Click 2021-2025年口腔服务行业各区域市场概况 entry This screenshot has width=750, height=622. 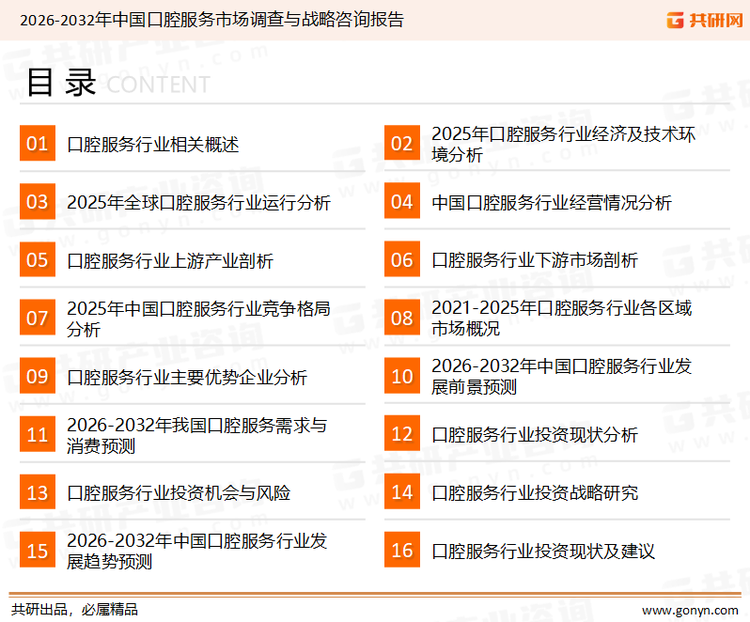pyautogui.click(x=561, y=318)
